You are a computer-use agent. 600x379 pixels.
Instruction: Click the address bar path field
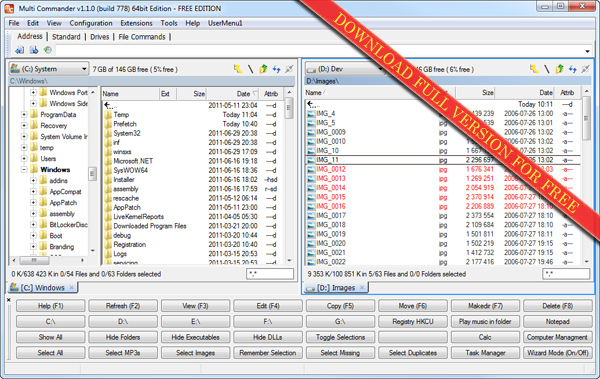319,51
